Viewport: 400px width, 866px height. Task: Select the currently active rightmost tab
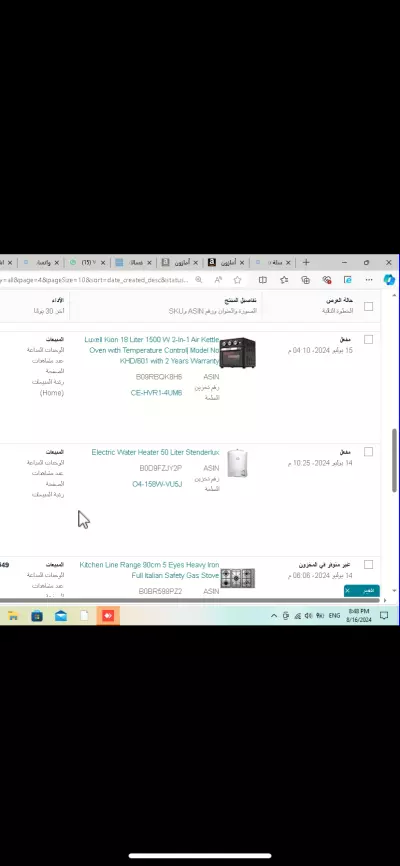coord(272,263)
